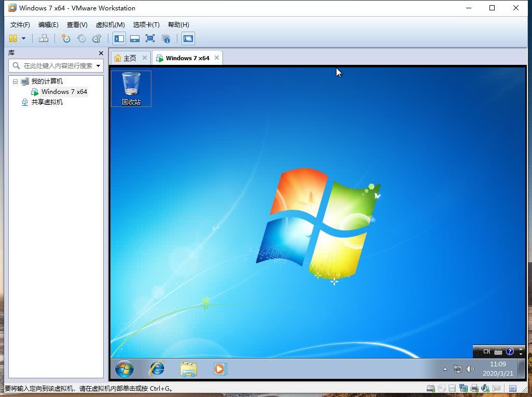Image resolution: width=532 pixels, height=397 pixels.
Task: Click the CD/DVD device status icon
Action: click(441, 388)
